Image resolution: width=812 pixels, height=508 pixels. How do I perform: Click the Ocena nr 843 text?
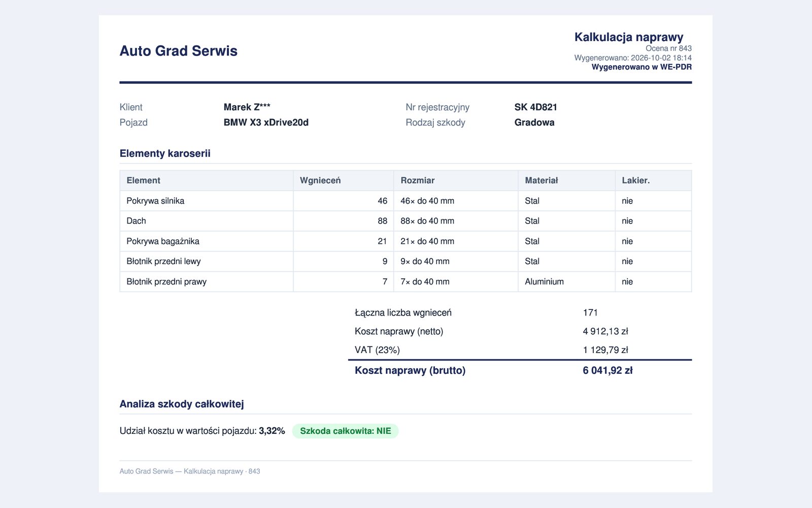pos(668,48)
